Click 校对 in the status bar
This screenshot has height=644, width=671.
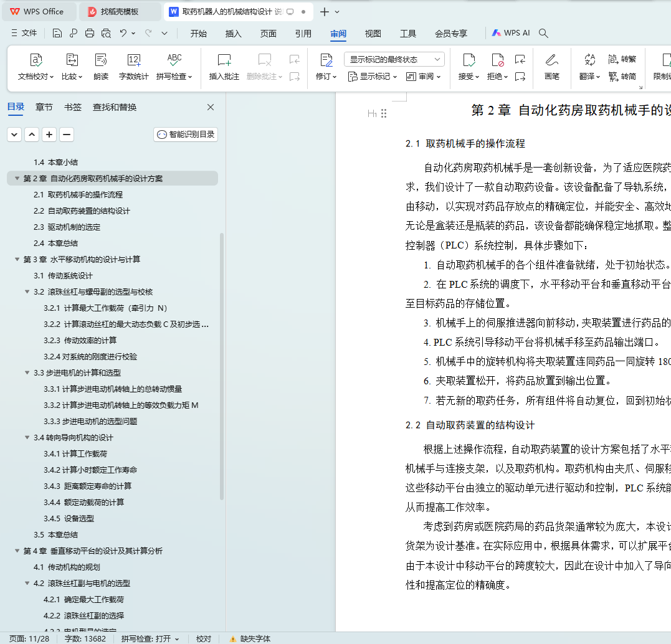pos(204,638)
